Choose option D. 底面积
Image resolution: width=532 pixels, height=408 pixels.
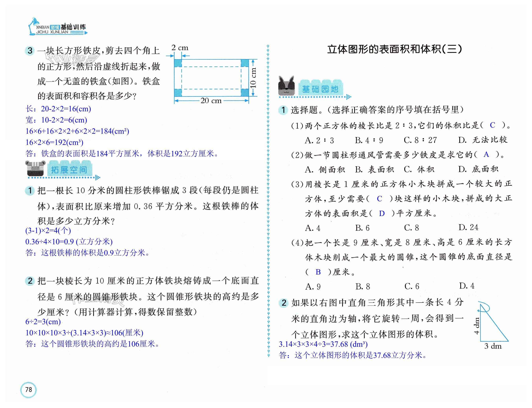478,169
